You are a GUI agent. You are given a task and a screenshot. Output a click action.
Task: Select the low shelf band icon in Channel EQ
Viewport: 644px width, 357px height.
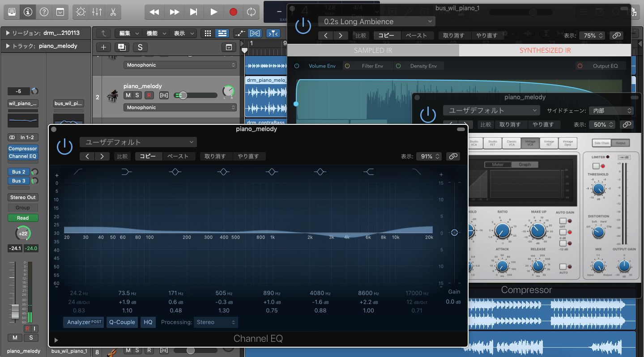(x=127, y=172)
